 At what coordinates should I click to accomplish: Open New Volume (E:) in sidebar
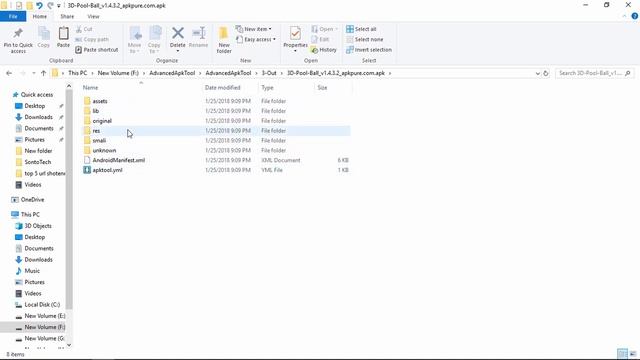tap(44, 316)
